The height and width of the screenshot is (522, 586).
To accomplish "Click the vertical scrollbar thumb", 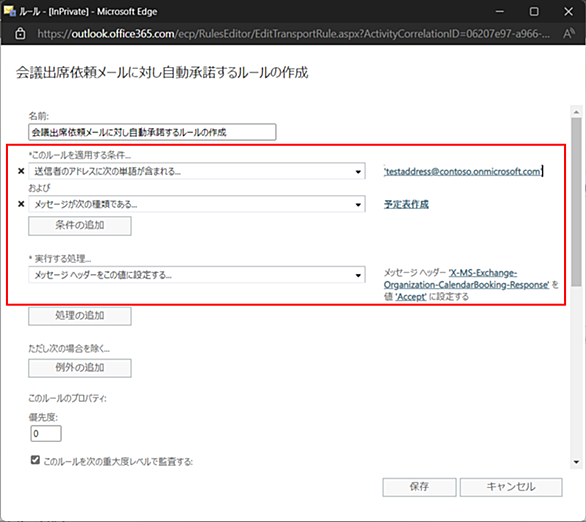I will point(576,202).
